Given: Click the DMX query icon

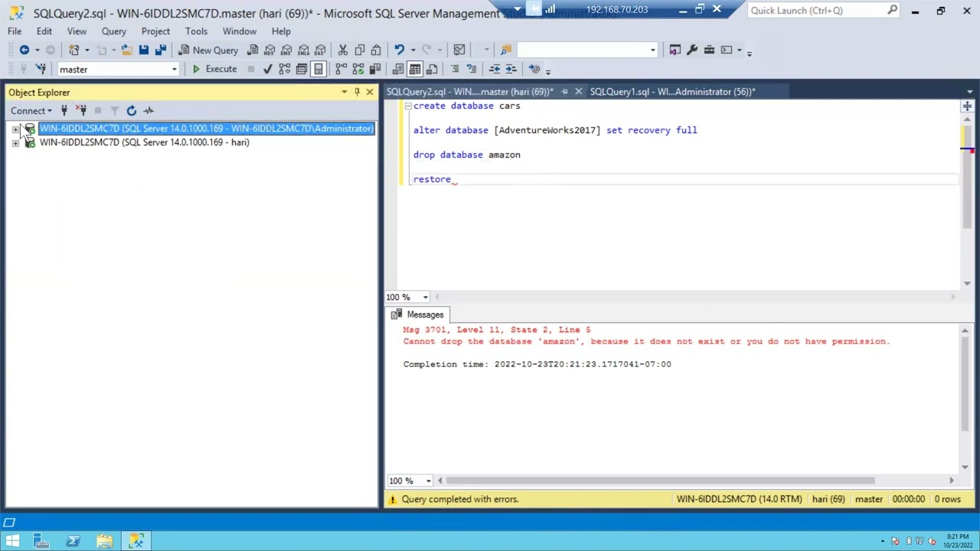Looking at the screenshot, I should (x=286, y=50).
